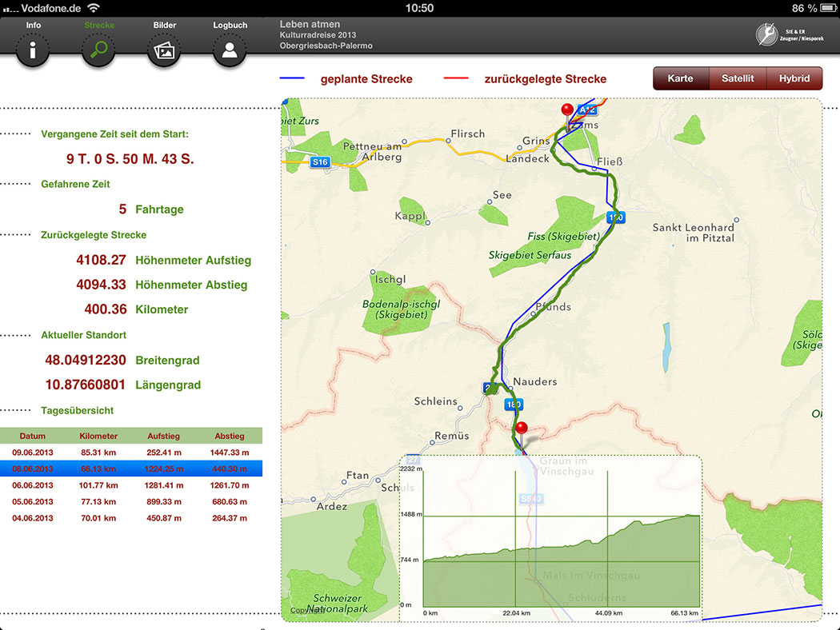Tap the Aufstieg column header
The height and width of the screenshot is (630, 840).
[x=164, y=436]
